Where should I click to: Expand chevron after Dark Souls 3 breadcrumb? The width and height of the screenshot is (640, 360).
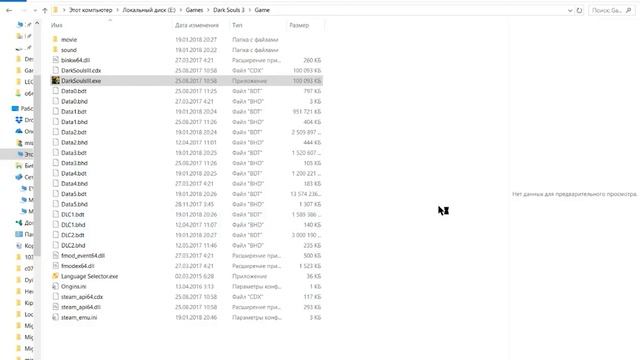(249, 10)
